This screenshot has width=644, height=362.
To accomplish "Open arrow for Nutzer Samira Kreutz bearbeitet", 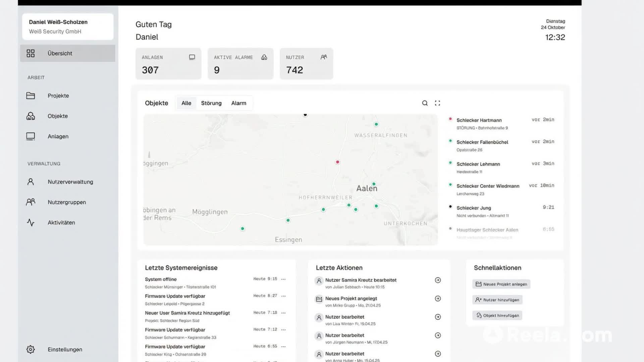I will pos(438,280).
